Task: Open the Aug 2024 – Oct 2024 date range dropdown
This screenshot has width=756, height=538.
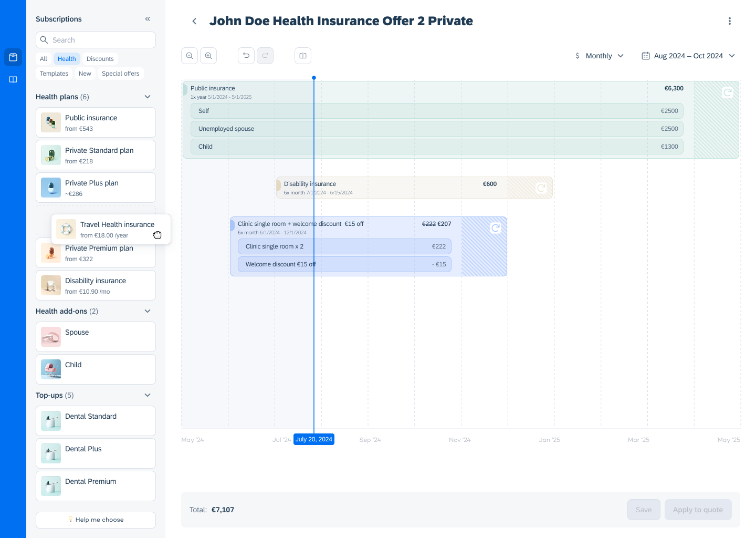Action: coord(688,56)
